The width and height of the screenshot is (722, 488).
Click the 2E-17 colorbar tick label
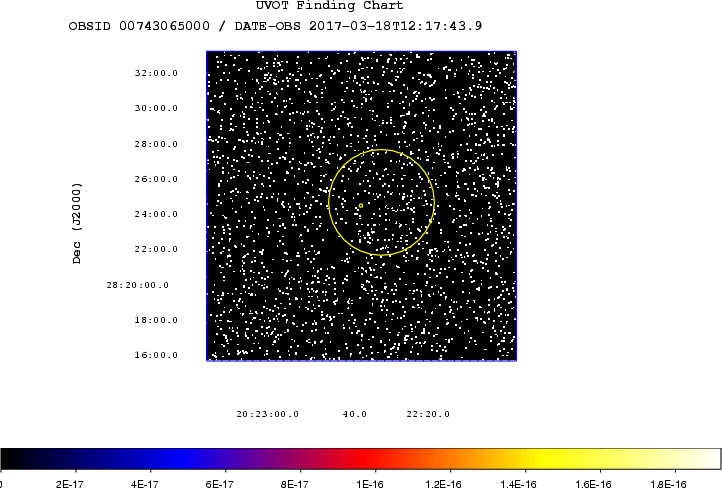tap(70, 484)
